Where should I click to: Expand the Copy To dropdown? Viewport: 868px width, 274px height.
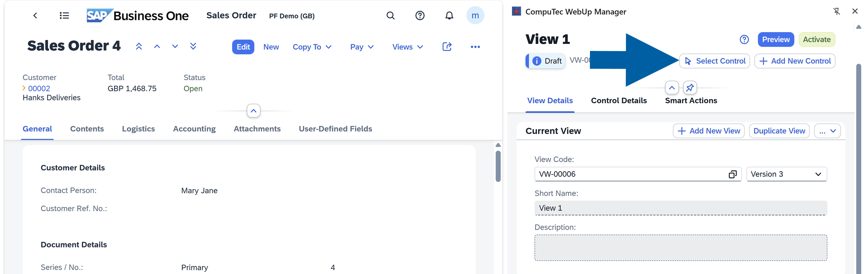click(x=312, y=47)
